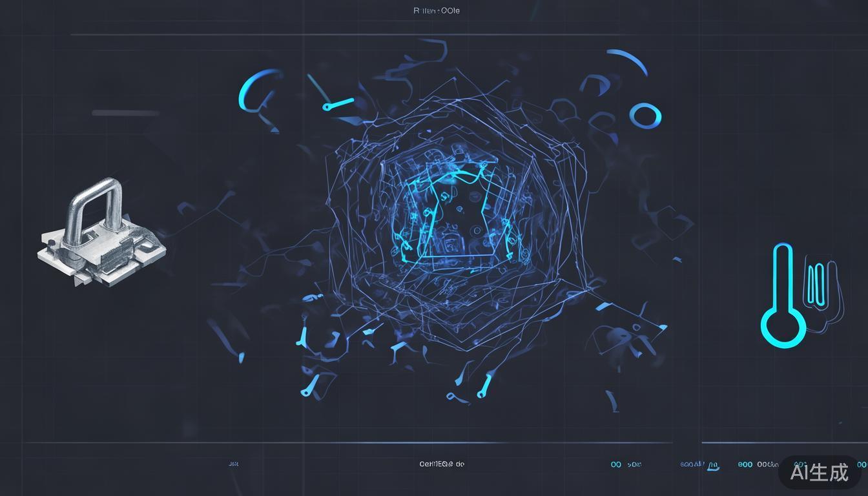Image resolution: width=868 pixels, height=496 pixels.
Task: Click the underlined cyan symbol in bottom bar
Action: click(x=712, y=466)
